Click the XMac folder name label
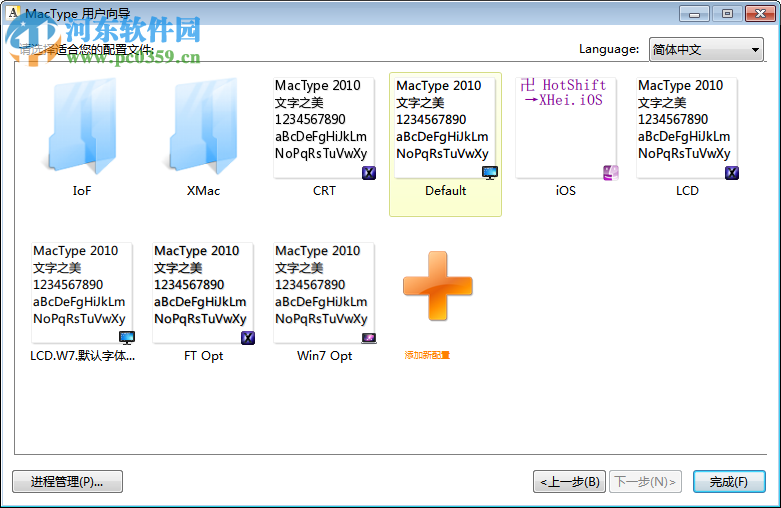Image resolution: width=781 pixels, height=508 pixels. coord(203,191)
